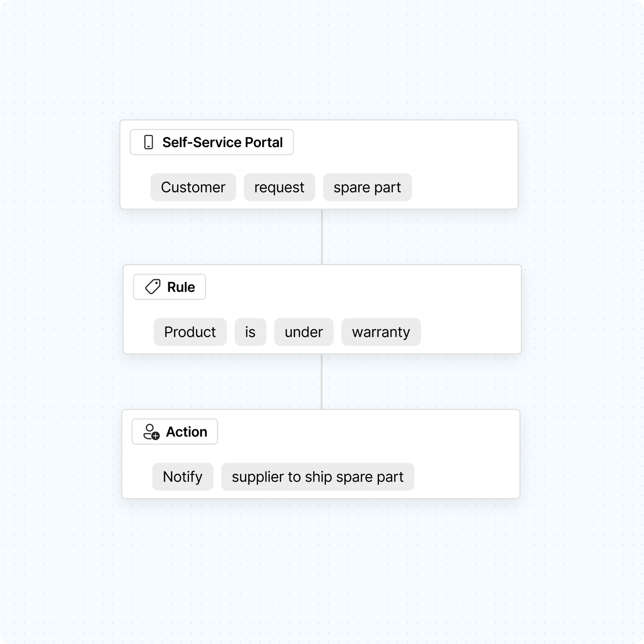Click the Customer chip
This screenshot has width=644, height=644.
pos(193,187)
